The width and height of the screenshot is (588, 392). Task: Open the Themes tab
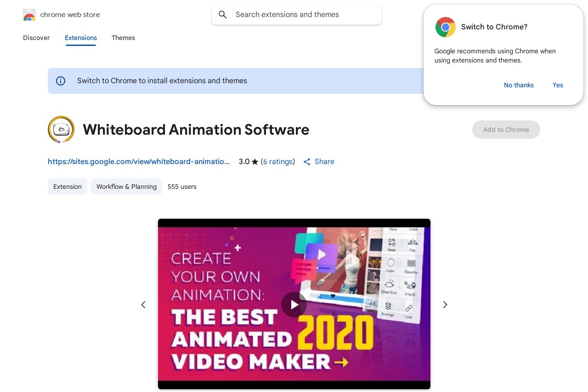click(x=123, y=38)
